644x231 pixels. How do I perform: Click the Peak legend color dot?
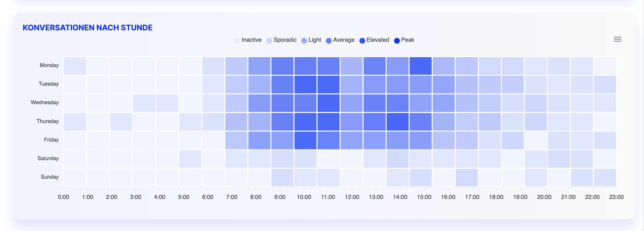tap(397, 41)
